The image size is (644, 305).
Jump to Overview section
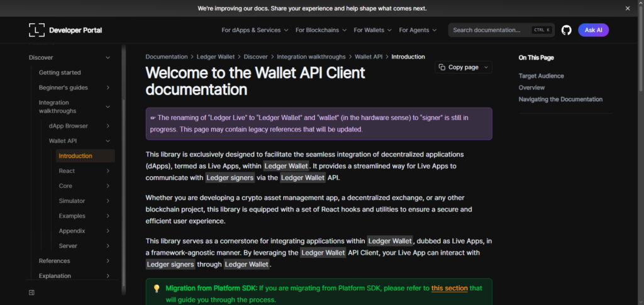[531, 87]
